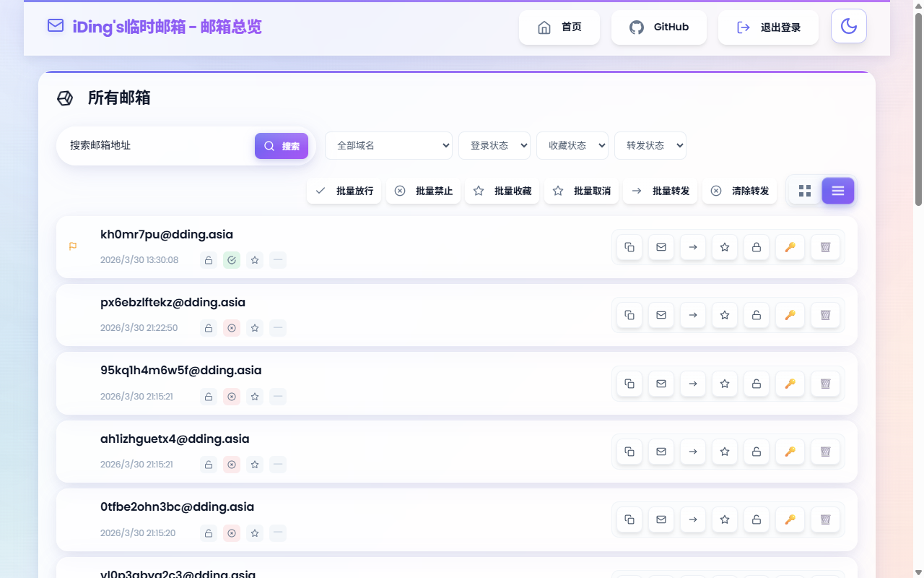
Task: Go to 首页 in the header
Action: point(559,27)
